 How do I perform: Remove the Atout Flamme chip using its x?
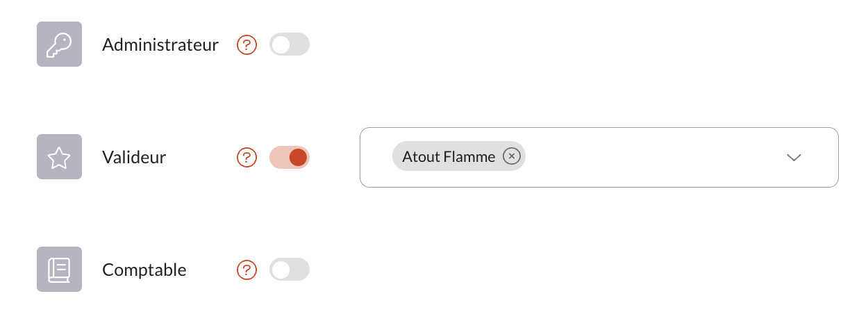512,156
